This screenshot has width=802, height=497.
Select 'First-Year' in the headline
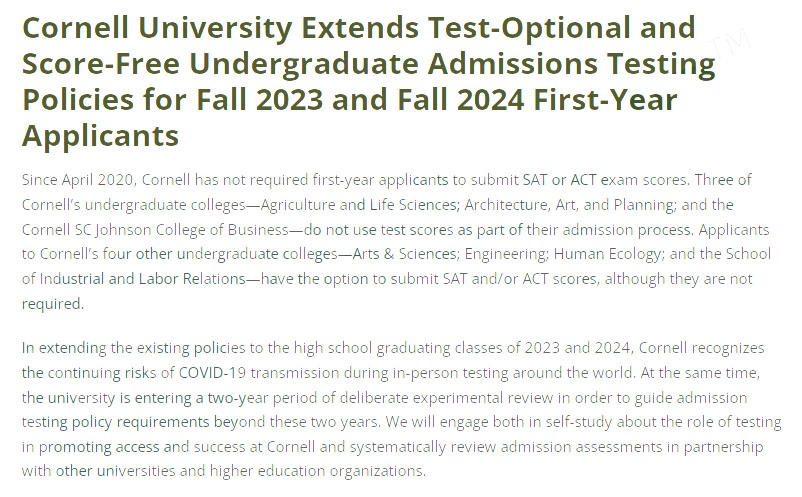coord(605,99)
